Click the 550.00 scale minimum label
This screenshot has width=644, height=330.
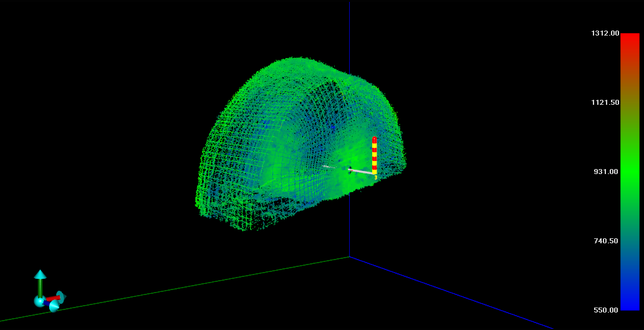(x=605, y=310)
